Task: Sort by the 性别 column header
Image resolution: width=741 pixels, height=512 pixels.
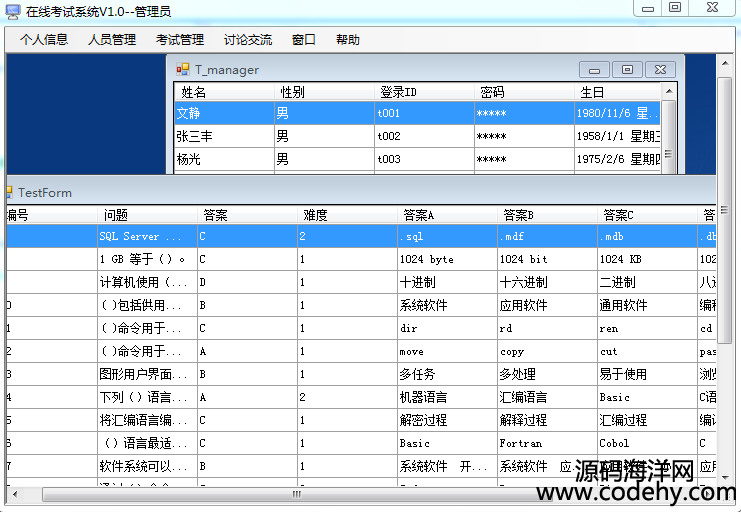Action: (324, 92)
